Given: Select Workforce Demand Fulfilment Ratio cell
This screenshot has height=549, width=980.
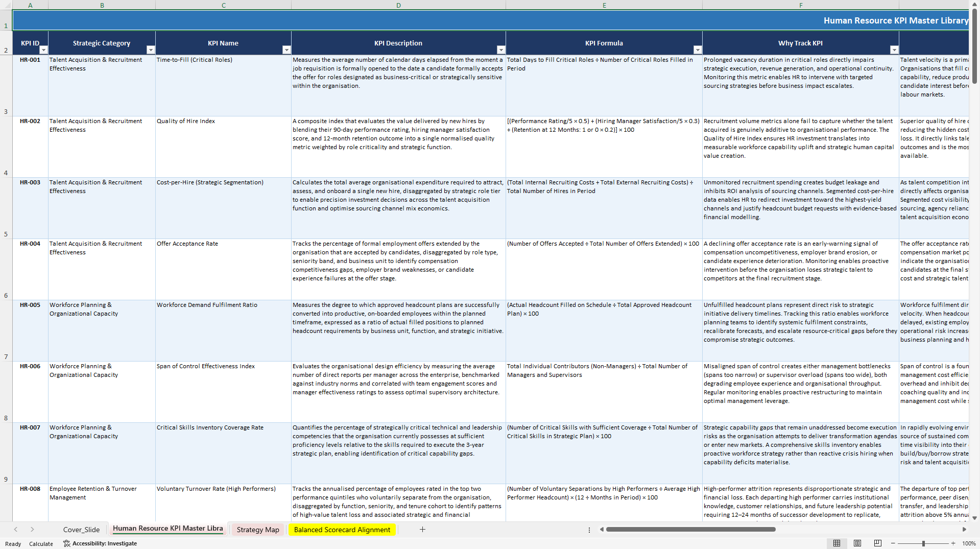Looking at the screenshot, I should tap(223, 330).
